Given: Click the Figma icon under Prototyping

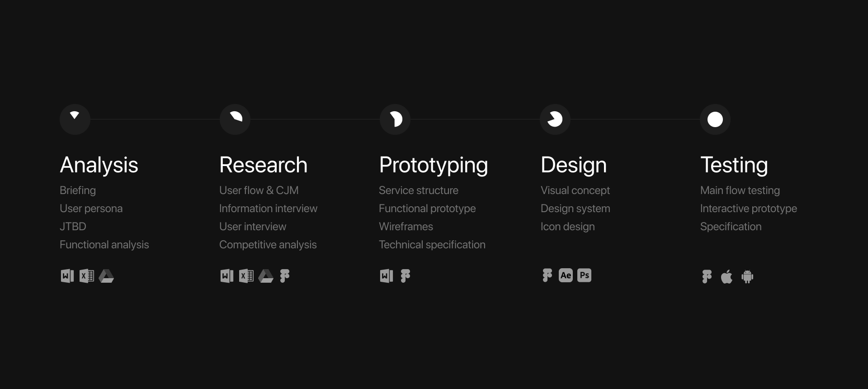Looking at the screenshot, I should (406, 276).
